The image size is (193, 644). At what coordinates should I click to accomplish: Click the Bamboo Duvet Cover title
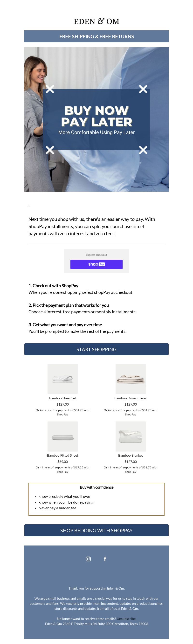[131, 398]
